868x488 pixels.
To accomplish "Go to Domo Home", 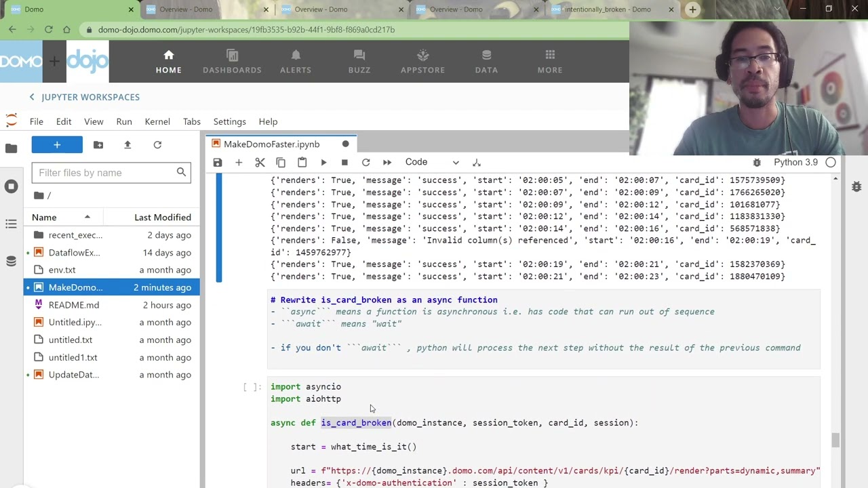I will (x=168, y=62).
